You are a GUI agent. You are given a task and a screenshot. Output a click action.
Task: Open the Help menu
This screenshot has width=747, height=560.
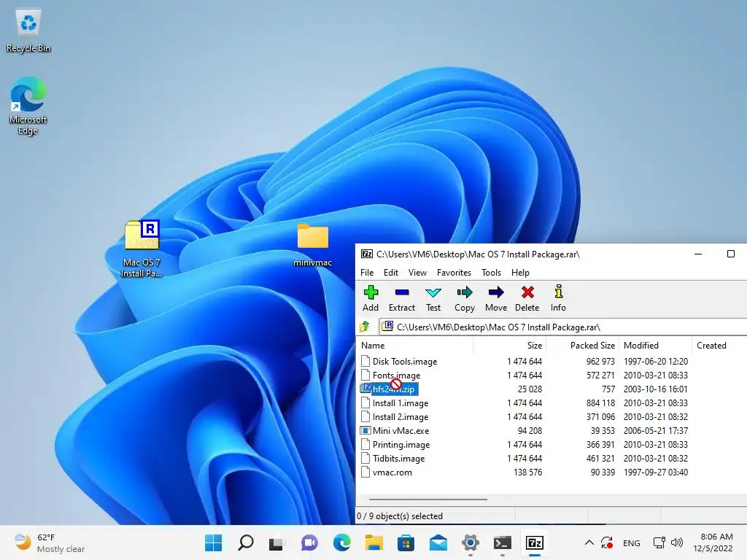point(520,273)
